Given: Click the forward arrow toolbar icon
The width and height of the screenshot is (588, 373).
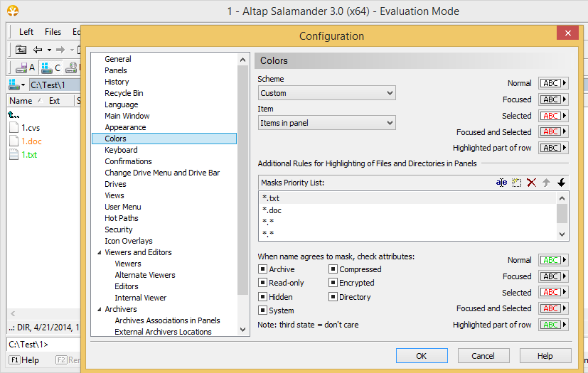Looking at the screenshot, I should click(60, 50).
